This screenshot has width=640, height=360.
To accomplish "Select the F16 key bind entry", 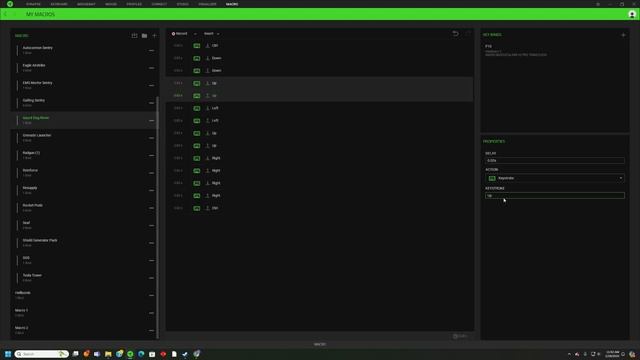I will [x=554, y=50].
